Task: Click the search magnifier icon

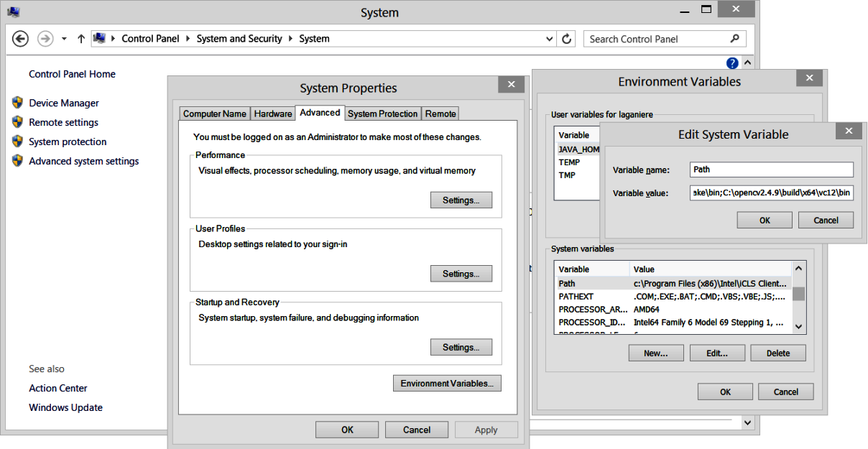Action: 734,39
